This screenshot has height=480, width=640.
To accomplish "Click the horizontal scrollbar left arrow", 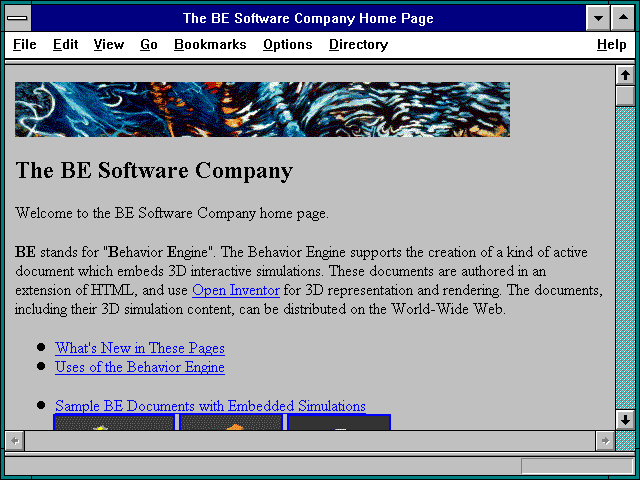I will click(15, 441).
